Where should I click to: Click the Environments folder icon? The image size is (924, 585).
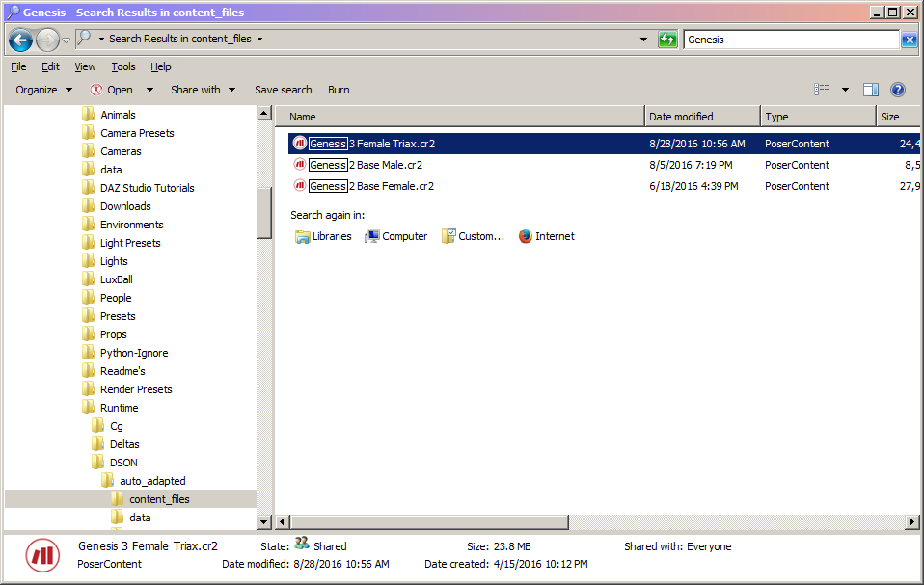[x=89, y=224]
